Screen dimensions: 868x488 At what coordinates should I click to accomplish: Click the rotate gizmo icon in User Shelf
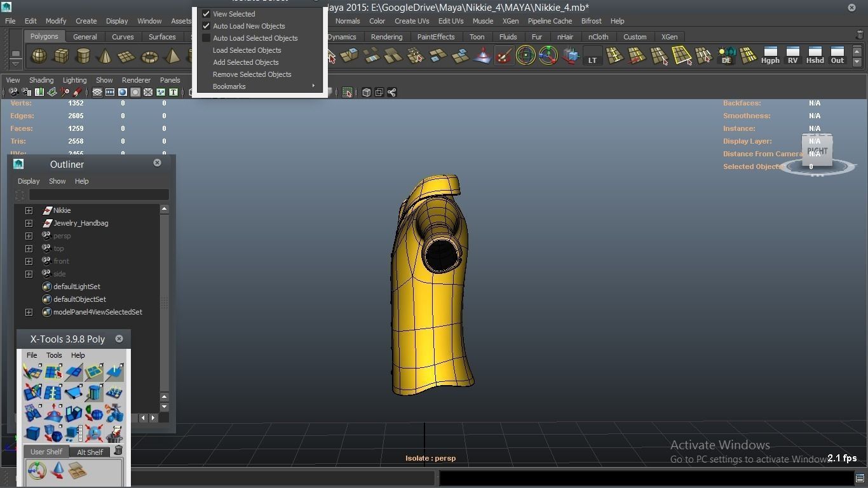37,471
